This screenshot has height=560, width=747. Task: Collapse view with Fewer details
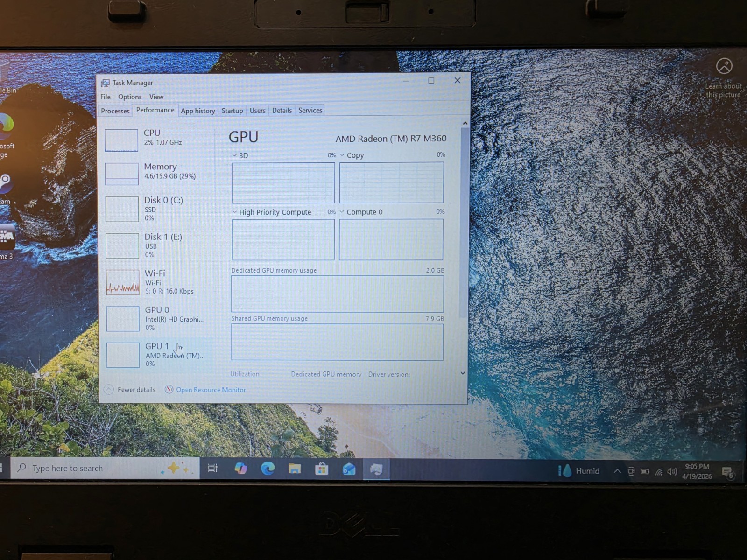click(x=130, y=390)
